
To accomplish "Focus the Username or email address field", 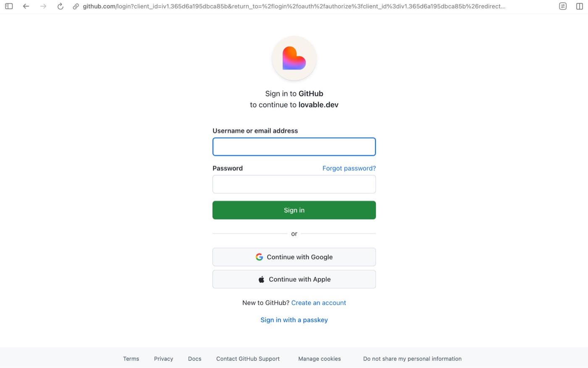I will (x=294, y=147).
